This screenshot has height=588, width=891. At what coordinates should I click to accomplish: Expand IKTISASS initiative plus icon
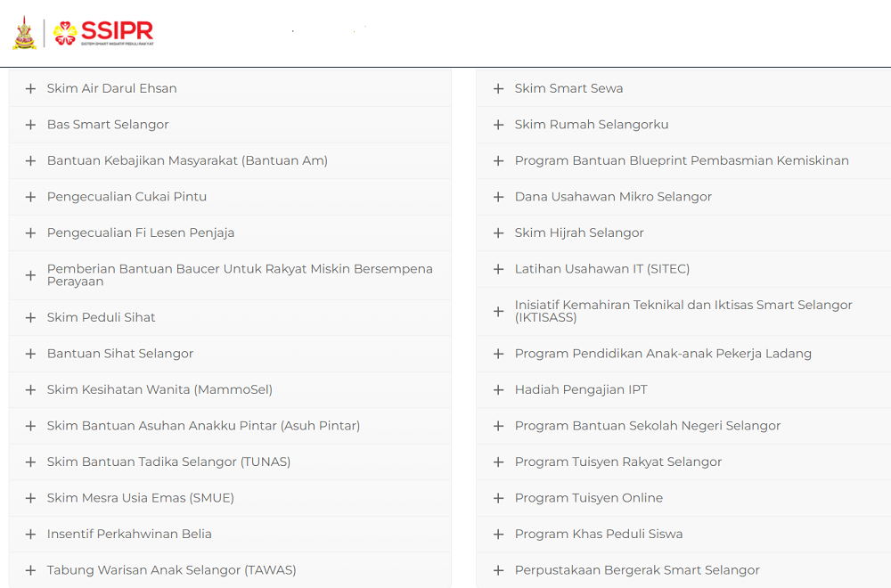498,311
